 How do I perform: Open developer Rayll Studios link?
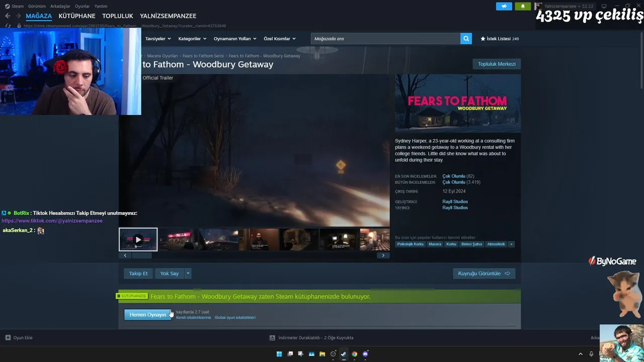[455, 202]
